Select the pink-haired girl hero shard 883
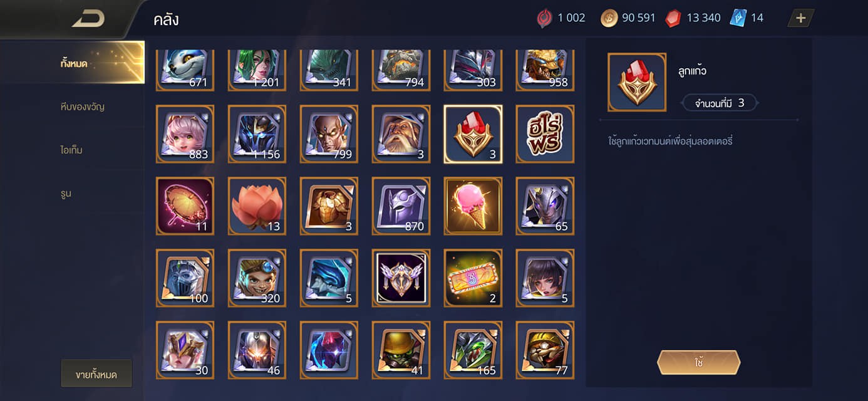This screenshot has height=401, width=868. [x=185, y=134]
